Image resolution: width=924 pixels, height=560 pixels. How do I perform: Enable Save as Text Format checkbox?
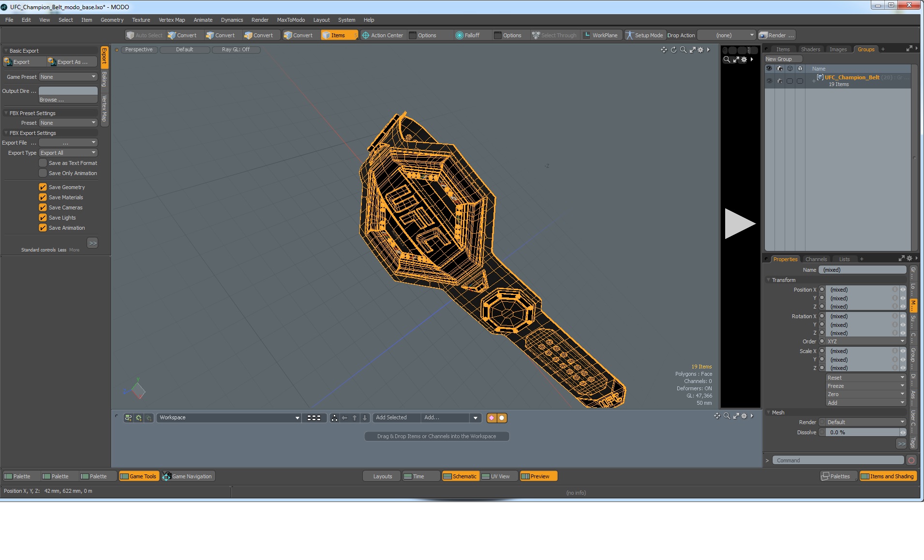pyautogui.click(x=43, y=163)
